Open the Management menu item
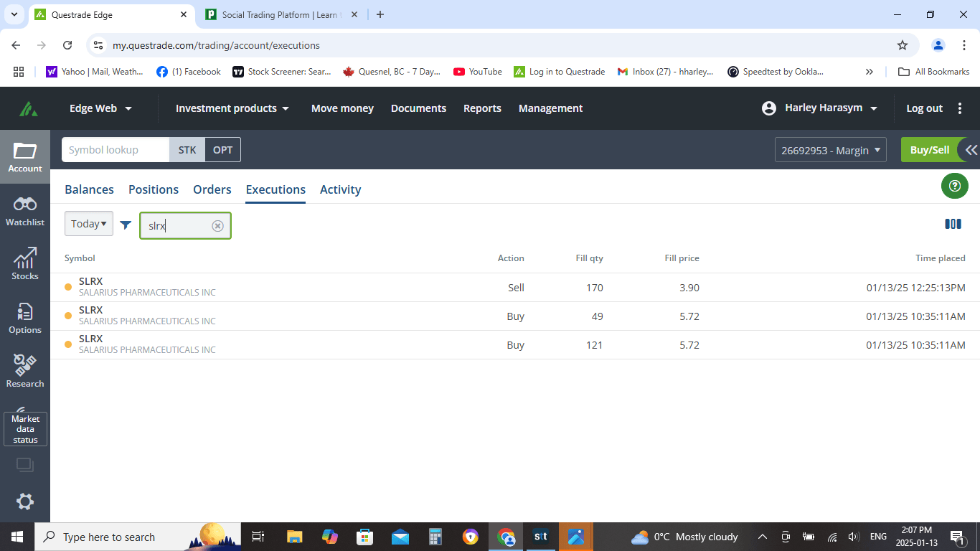This screenshot has height=551, width=980. (550, 108)
